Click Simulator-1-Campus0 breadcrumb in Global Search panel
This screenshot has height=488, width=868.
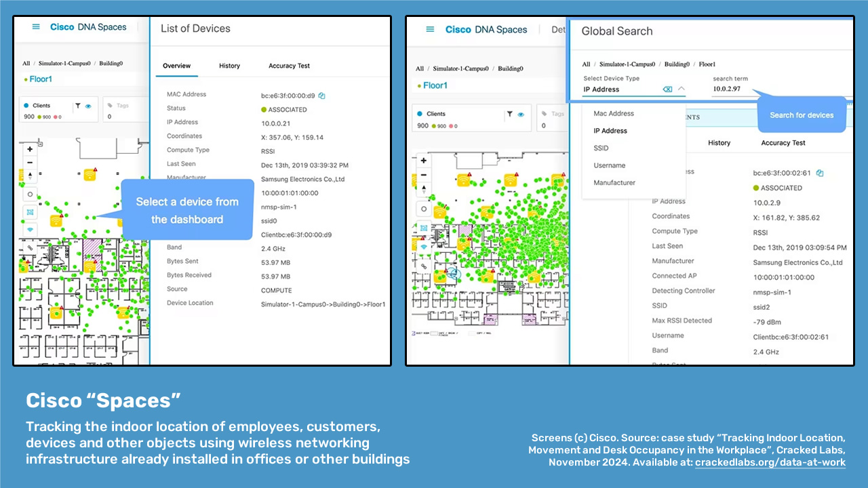click(627, 64)
